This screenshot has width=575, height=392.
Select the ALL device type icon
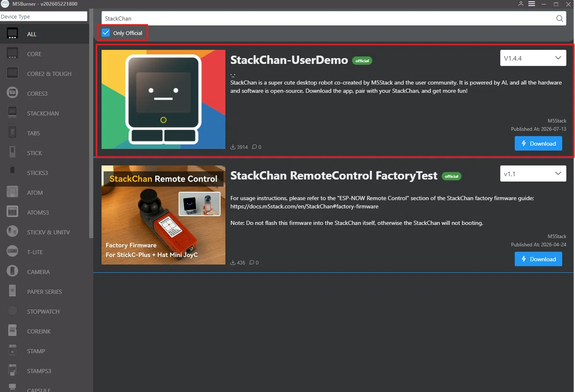(12, 34)
